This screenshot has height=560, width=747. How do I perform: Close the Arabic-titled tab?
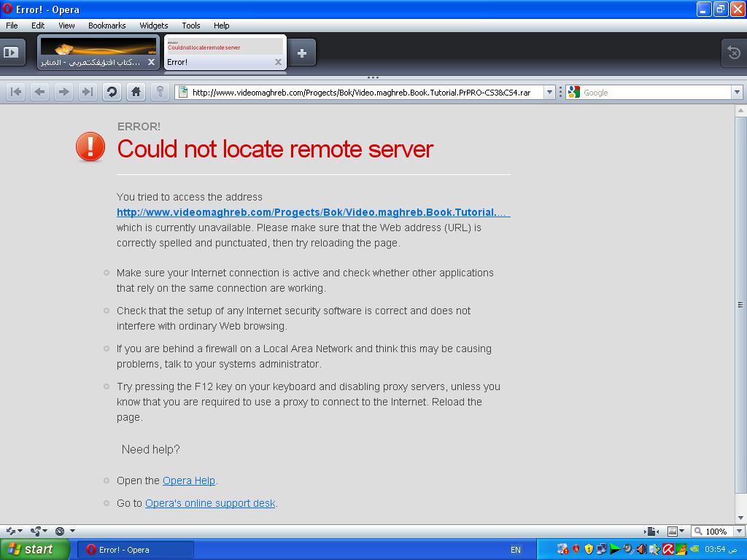pyautogui.click(x=151, y=62)
